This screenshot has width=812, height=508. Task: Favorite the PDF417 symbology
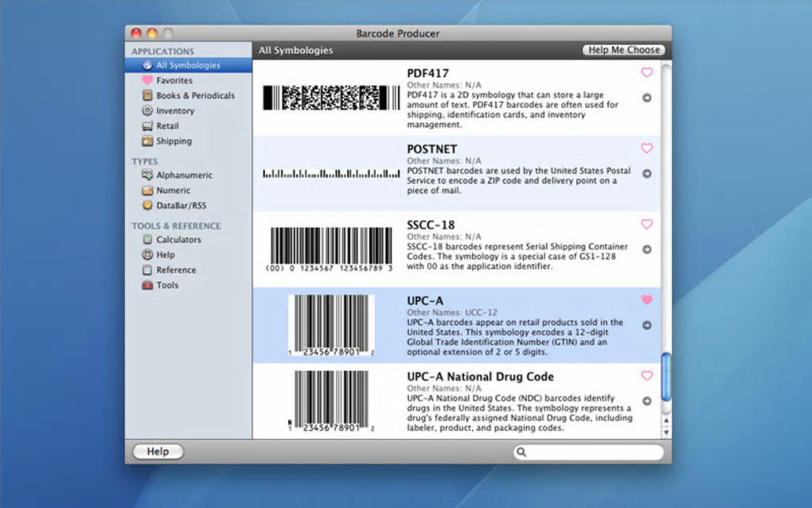pos(646,72)
